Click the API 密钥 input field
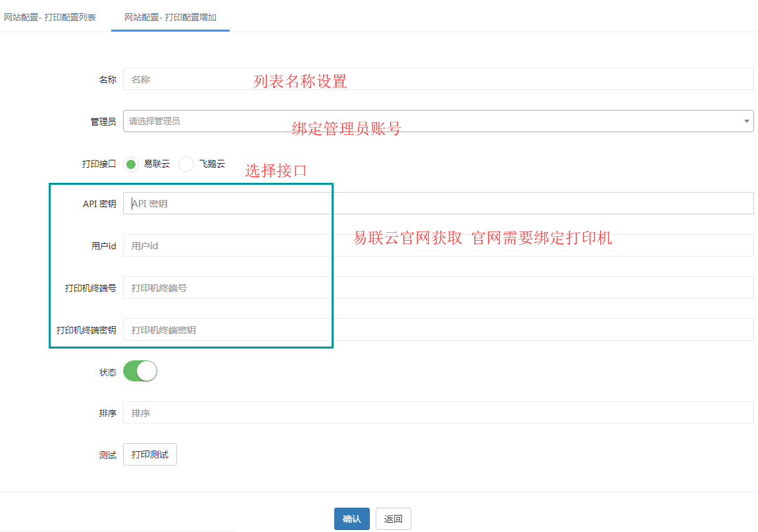 438,203
